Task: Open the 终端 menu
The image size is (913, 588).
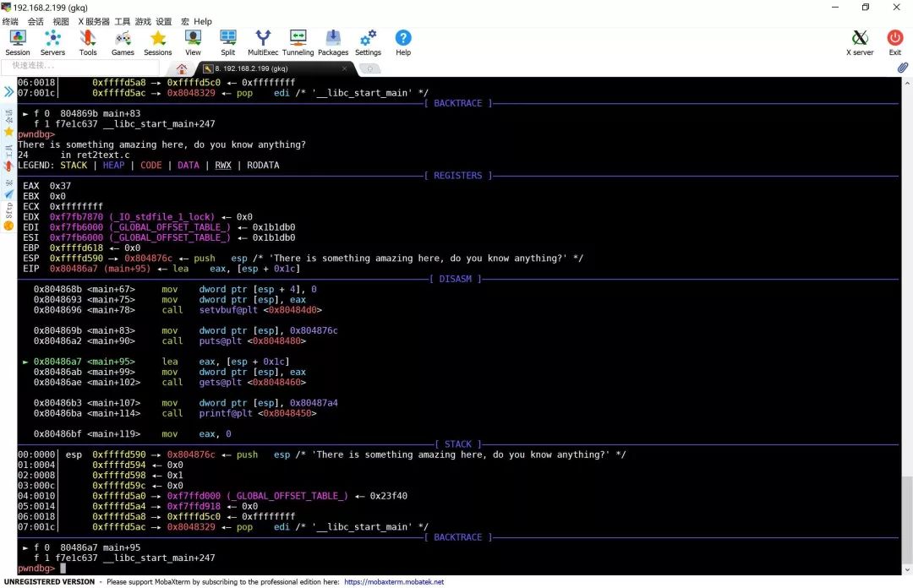Action: pyautogui.click(x=10, y=21)
